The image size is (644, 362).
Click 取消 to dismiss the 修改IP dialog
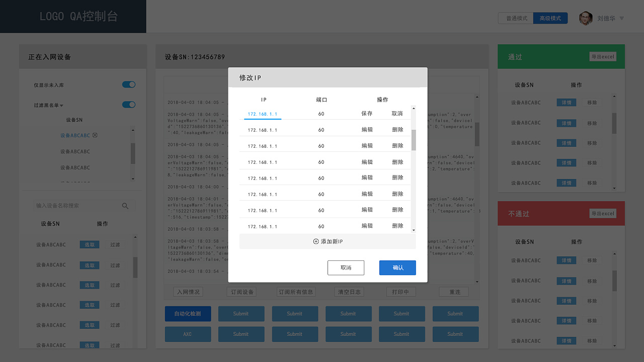pyautogui.click(x=346, y=267)
